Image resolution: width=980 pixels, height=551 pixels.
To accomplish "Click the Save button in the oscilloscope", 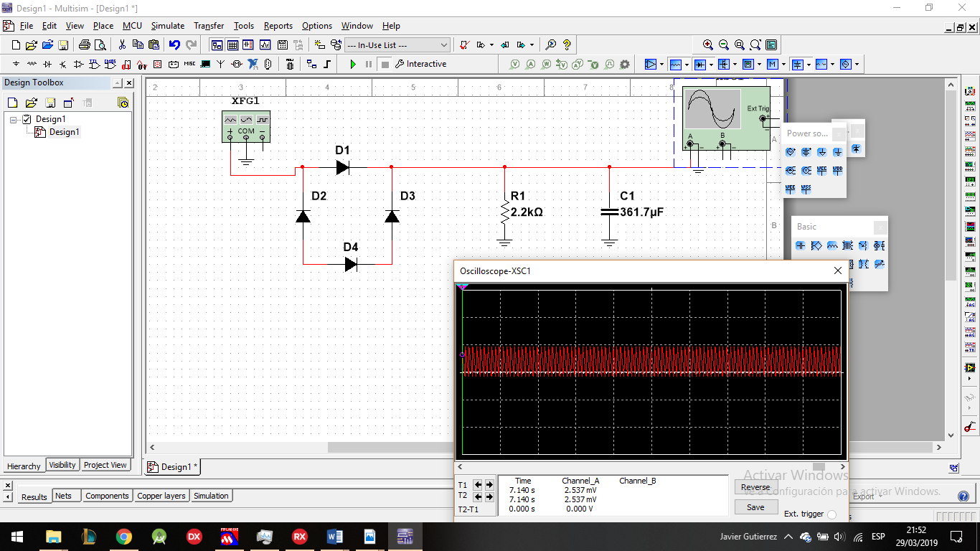I will pos(755,507).
